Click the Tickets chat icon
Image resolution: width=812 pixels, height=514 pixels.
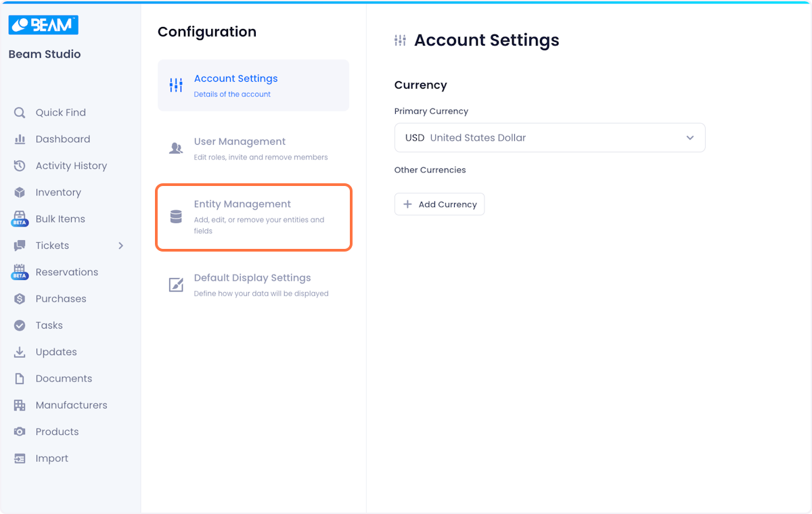(20, 246)
